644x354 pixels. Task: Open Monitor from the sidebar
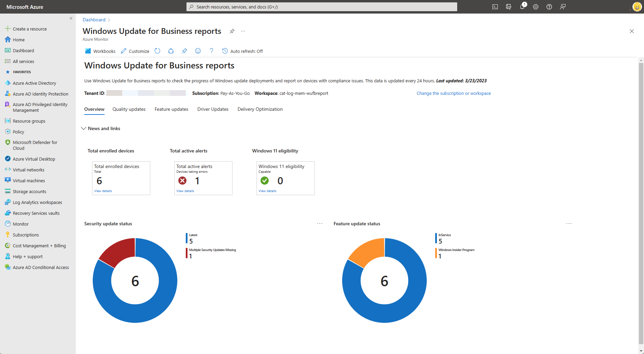21,224
